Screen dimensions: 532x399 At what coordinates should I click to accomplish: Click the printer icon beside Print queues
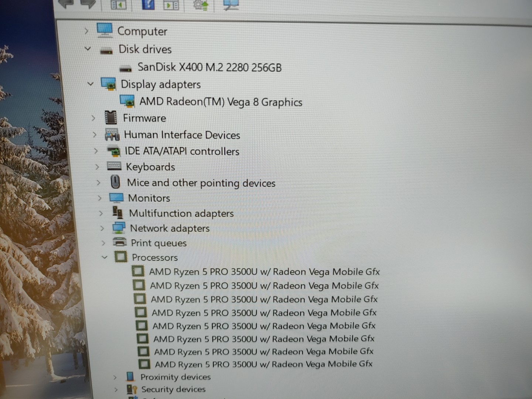pos(119,242)
